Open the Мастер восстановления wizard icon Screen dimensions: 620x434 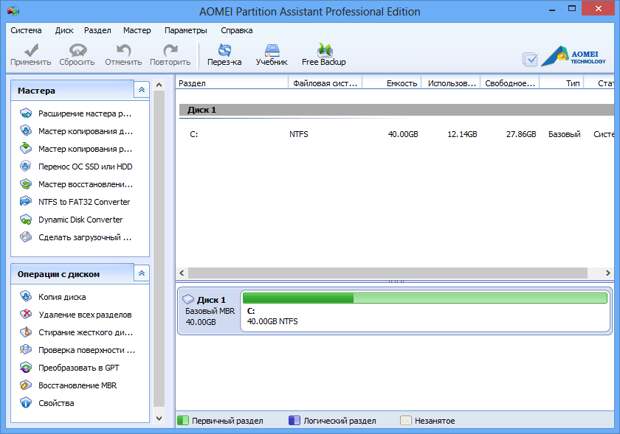pyautogui.click(x=26, y=184)
